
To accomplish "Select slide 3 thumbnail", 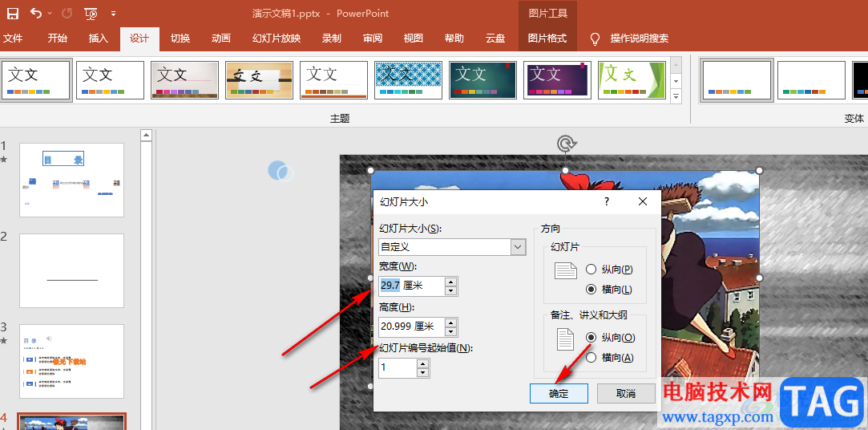I will 72,361.
